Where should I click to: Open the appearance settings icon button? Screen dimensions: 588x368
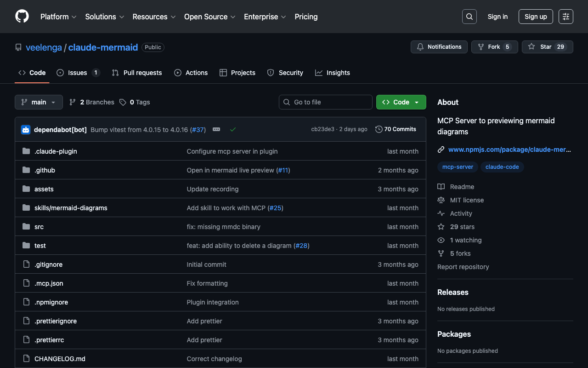tap(565, 17)
